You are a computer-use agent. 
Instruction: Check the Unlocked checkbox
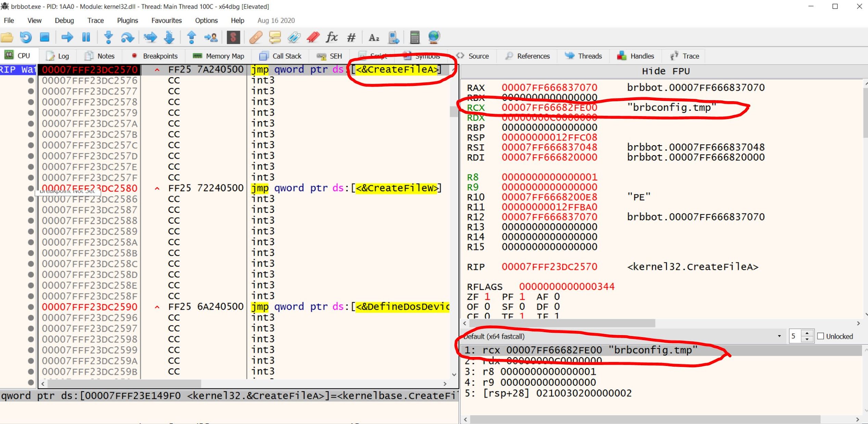pyautogui.click(x=820, y=336)
